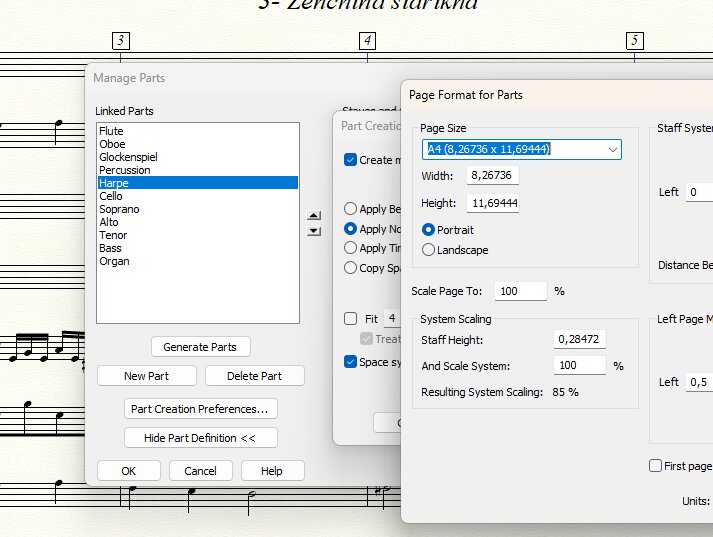Click the New Part button

pyautogui.click(x=147, y=376)
